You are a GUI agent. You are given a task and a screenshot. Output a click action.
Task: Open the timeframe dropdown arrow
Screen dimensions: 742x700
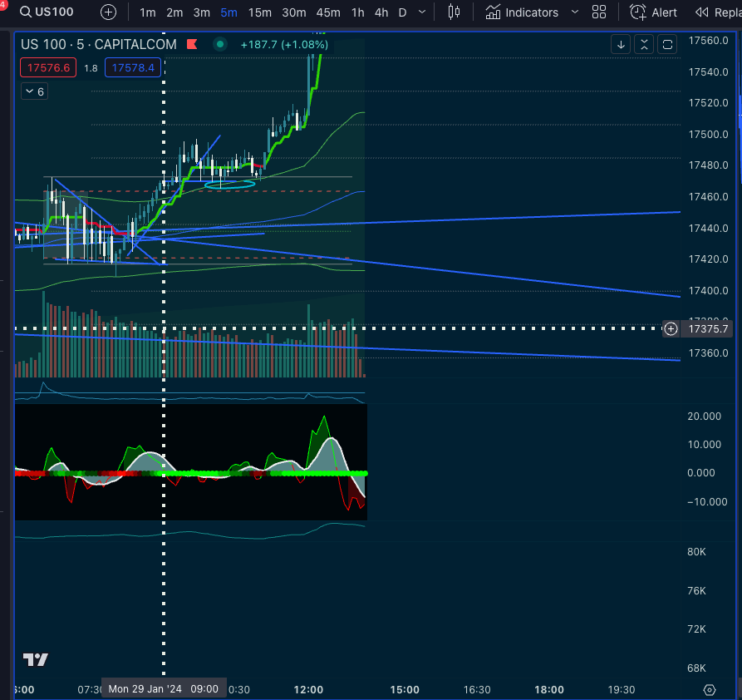point(423,12)
